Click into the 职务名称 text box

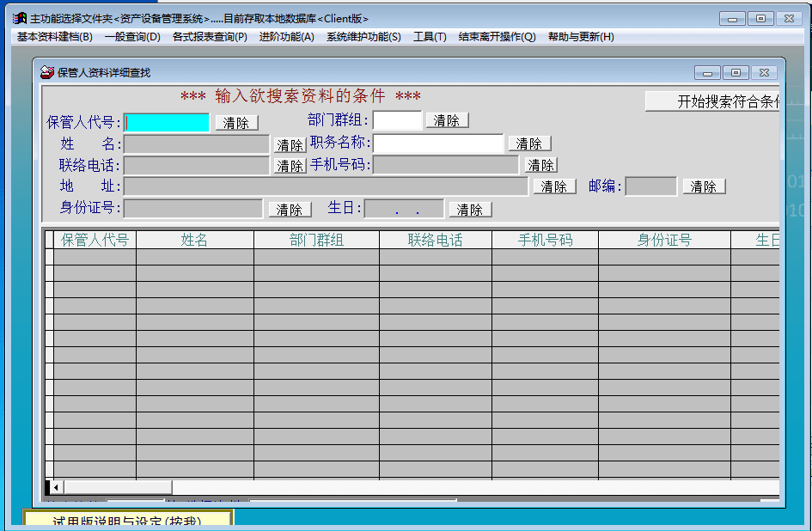click(x=438, y=143)
